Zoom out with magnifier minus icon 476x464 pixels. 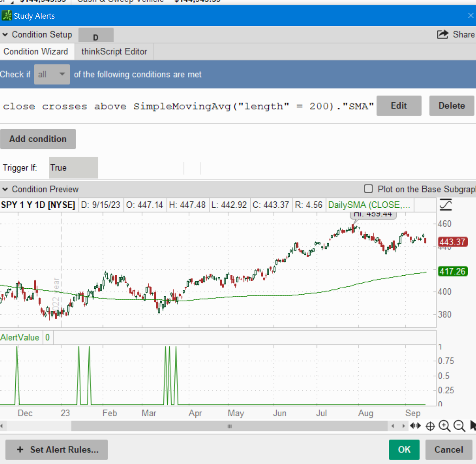pyautogui.click(x=459, y=426)
